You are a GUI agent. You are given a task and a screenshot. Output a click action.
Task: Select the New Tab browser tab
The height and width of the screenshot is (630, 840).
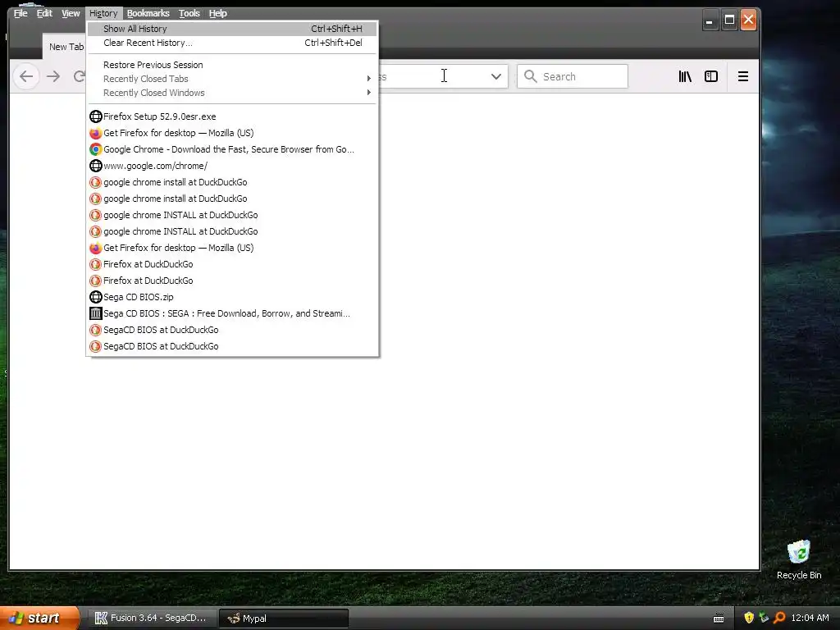point(66,47)
